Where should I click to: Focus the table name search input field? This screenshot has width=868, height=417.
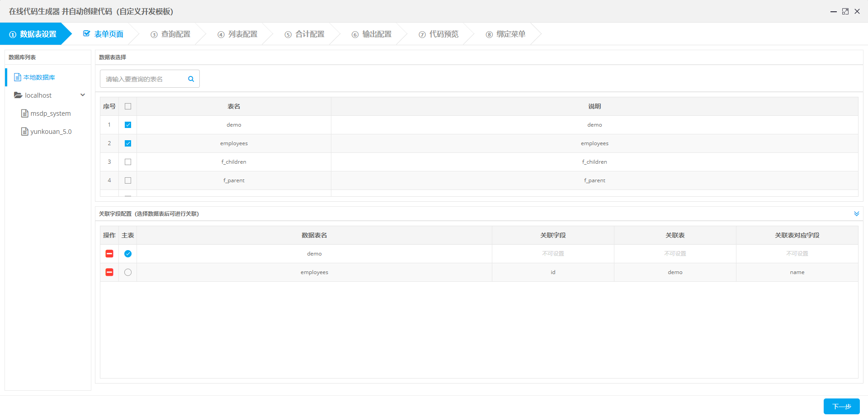click(x=144, y=79)
